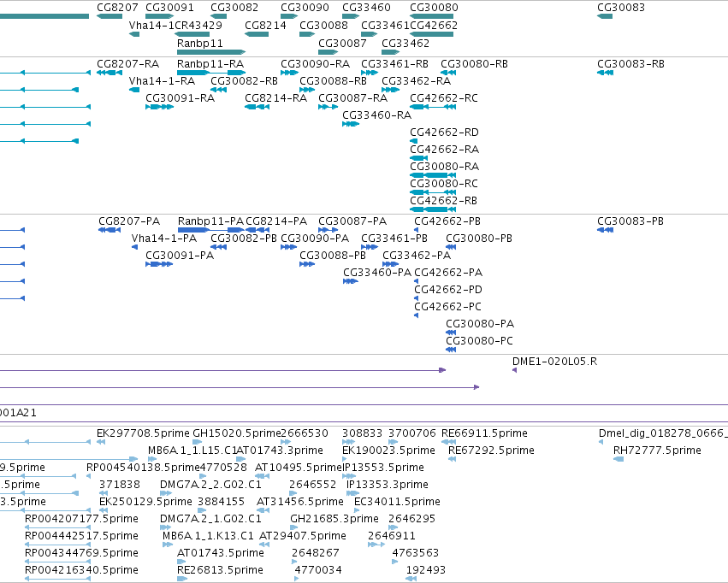
Task: Click the RH72777.5prime EST label
Action: (x=657, y=450)
